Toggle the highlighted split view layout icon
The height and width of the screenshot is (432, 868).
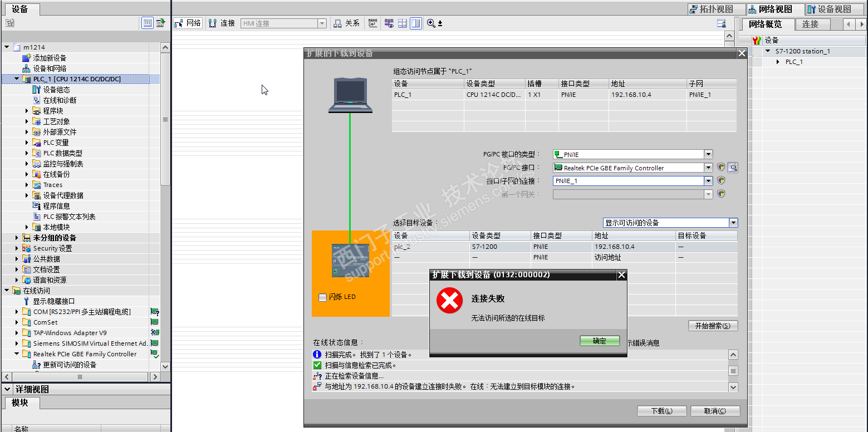(x=416, y=23)
